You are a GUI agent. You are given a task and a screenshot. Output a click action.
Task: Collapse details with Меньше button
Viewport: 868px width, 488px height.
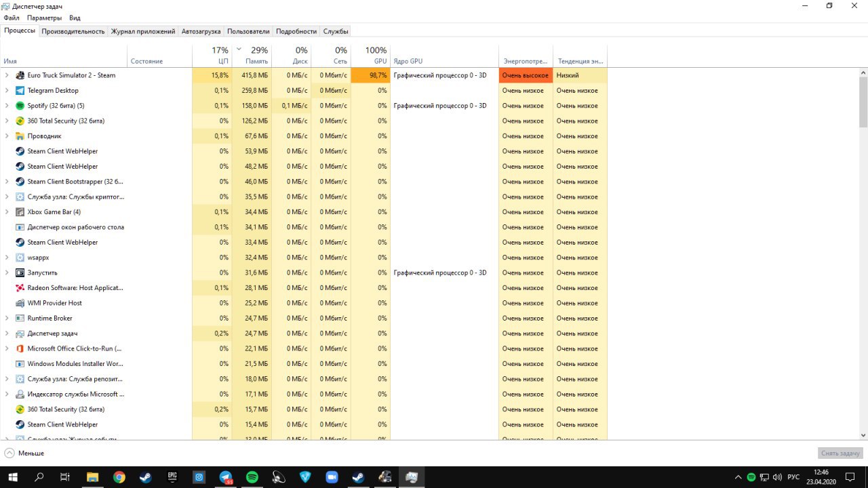pyautogui.click(x=24, y=453)
